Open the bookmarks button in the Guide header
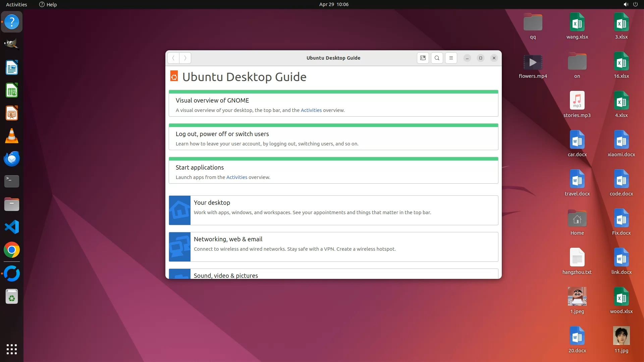Screen dimensions: 644x362 [x=423, y=58]
